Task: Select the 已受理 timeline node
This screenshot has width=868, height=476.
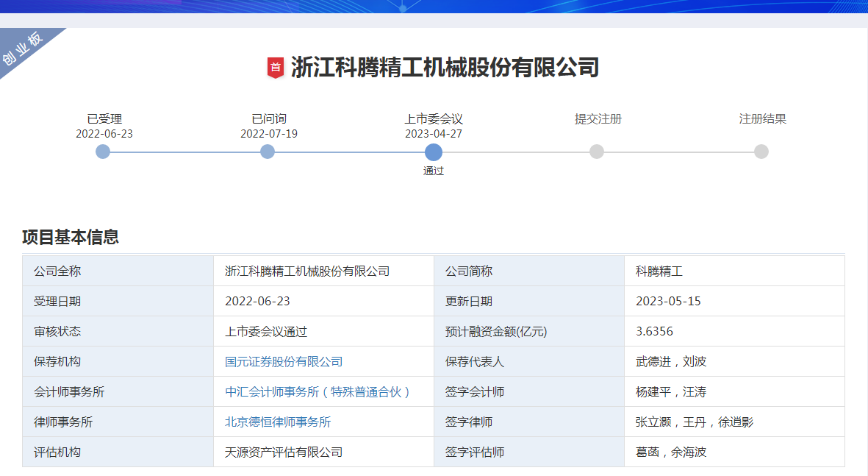Action: (x=103, y=152)
